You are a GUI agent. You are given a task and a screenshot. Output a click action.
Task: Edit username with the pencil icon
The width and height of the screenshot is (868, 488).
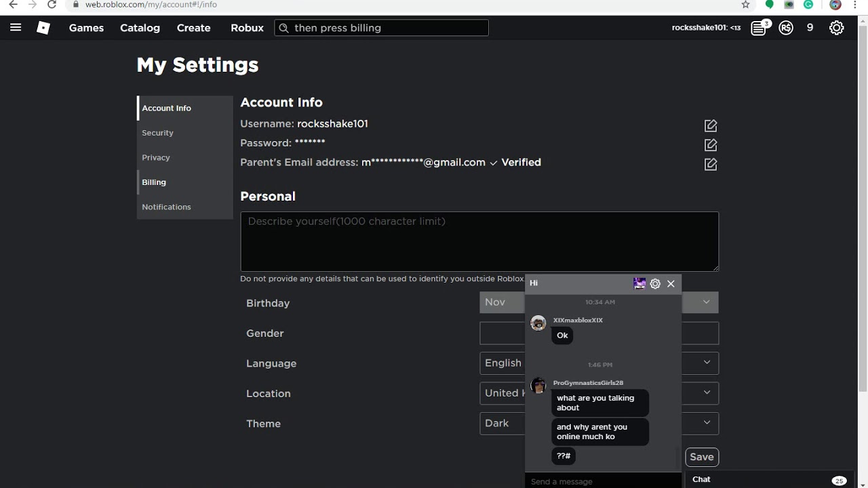point(711,125)
